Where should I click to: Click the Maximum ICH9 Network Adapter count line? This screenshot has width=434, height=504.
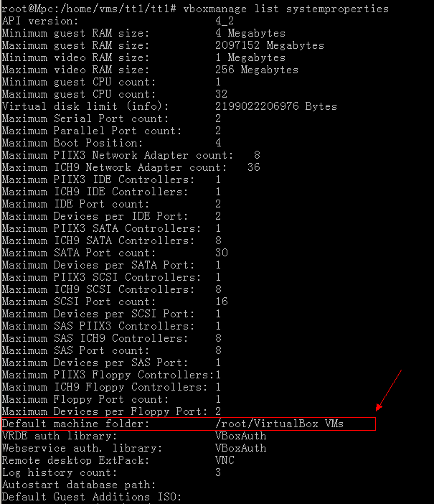[131, 167]
